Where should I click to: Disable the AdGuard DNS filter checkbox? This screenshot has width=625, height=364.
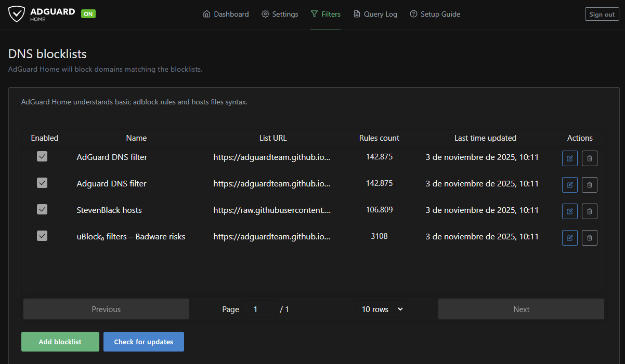[x=42, y=156]
